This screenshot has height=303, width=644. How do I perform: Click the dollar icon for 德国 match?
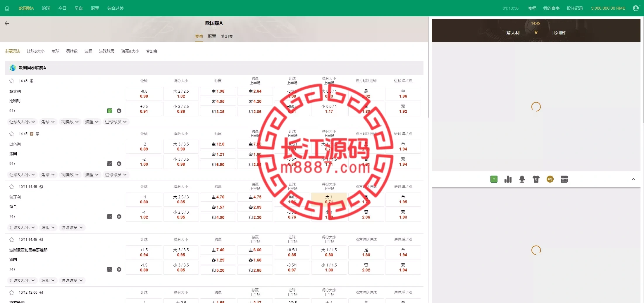tap(119, 269)
